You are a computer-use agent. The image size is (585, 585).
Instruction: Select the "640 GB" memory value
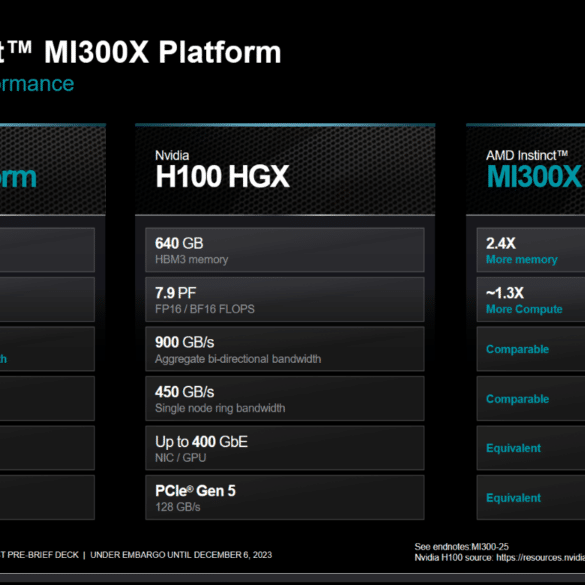point(179,243)
